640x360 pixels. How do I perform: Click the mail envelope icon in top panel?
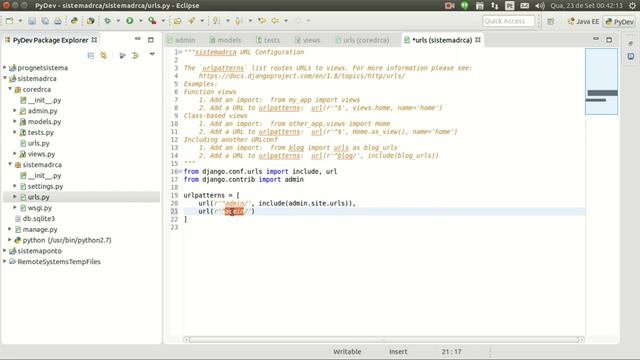[x=524, y=6]
